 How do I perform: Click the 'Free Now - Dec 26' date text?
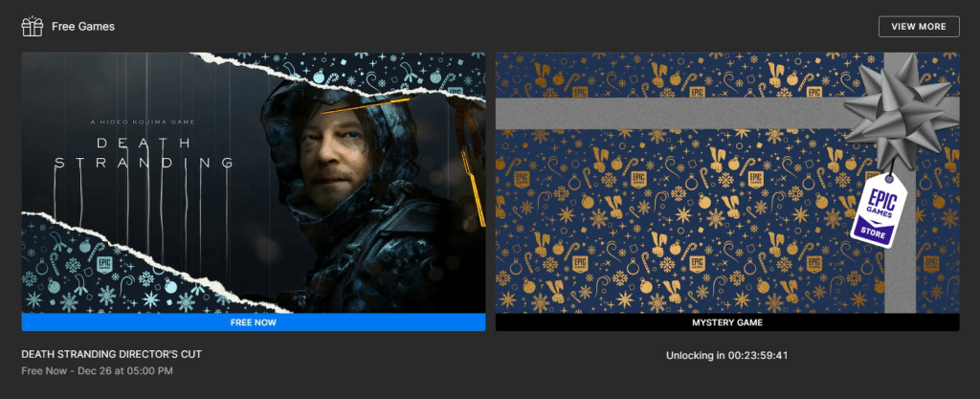(x=97, y=370)
